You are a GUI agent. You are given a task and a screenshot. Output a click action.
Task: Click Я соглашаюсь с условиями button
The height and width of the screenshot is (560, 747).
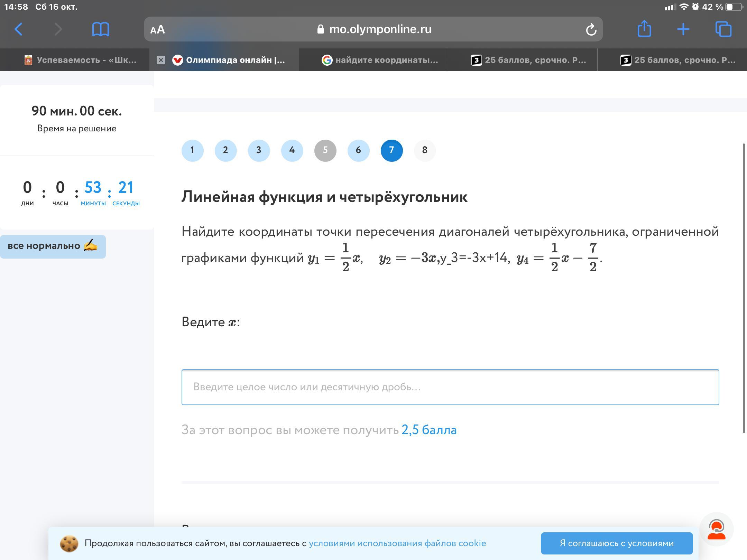tap(617, 543)
